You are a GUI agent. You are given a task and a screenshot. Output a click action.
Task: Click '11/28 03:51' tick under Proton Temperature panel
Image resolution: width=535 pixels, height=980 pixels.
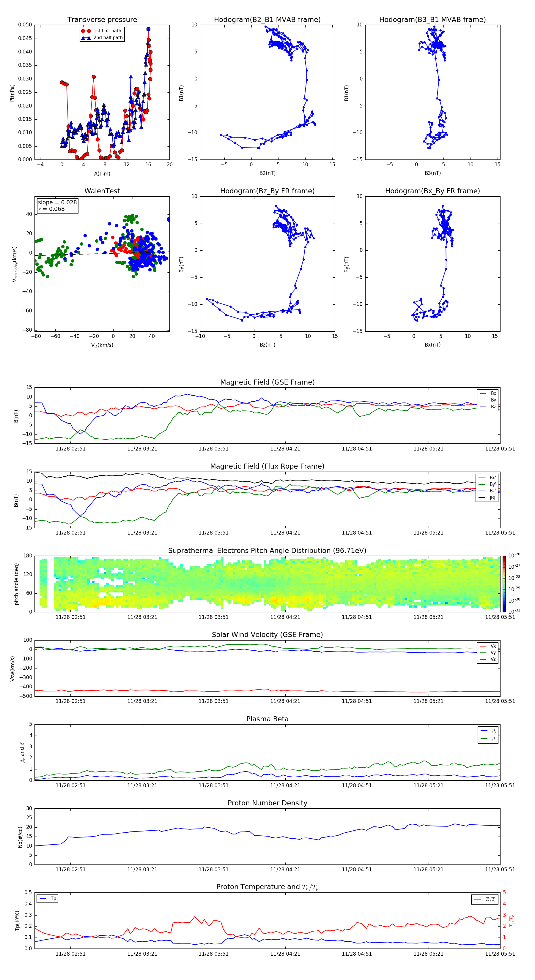[214, 954]
